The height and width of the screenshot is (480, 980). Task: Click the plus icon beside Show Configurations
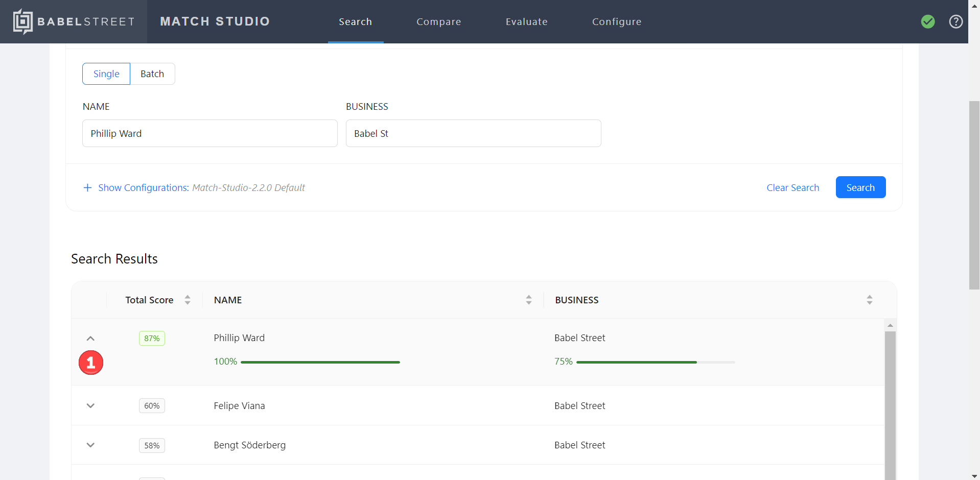pyautogui.click(x=87, y=187)
